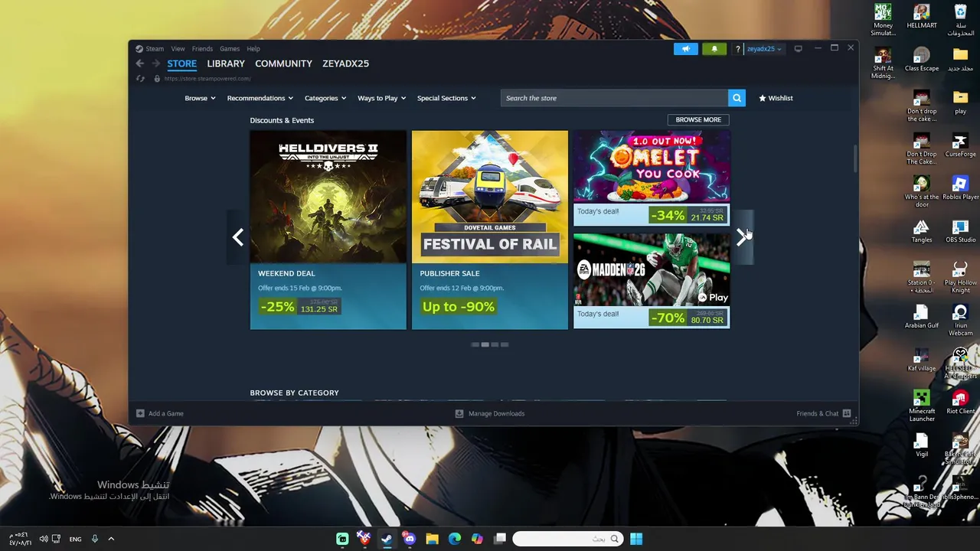Open the green notifications bell
980x551 pixels.
pos(714,49)
